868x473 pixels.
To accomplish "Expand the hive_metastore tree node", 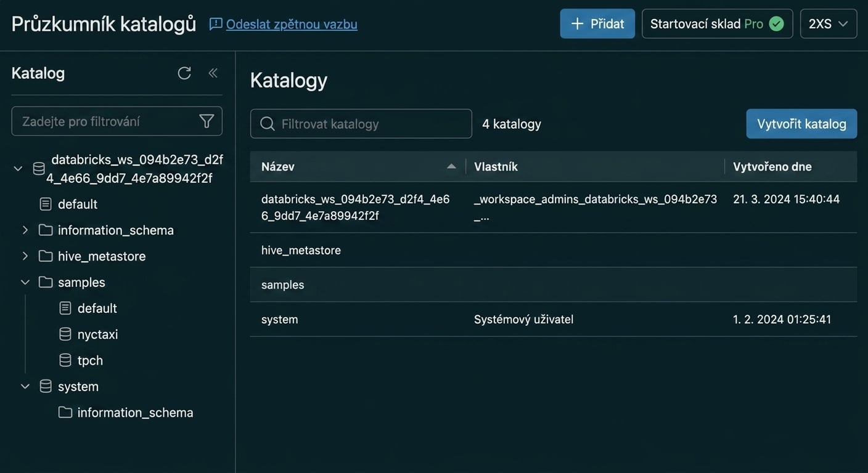I will [25, 256].
